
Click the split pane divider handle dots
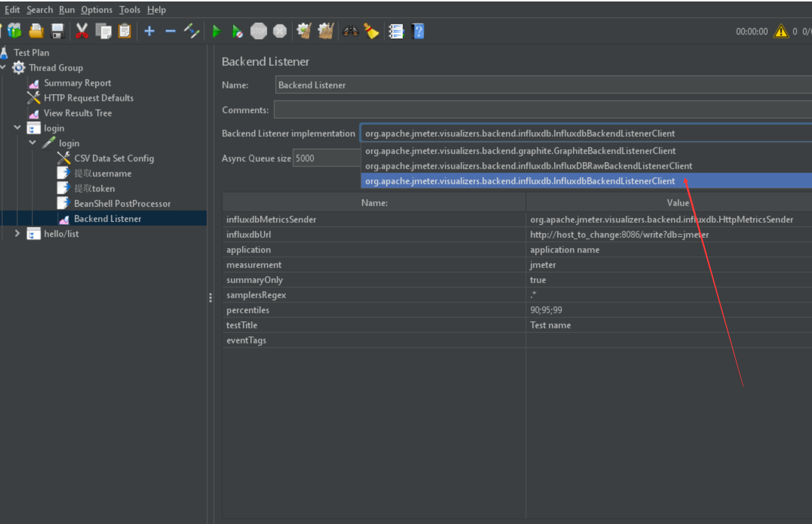pos(210,298)
